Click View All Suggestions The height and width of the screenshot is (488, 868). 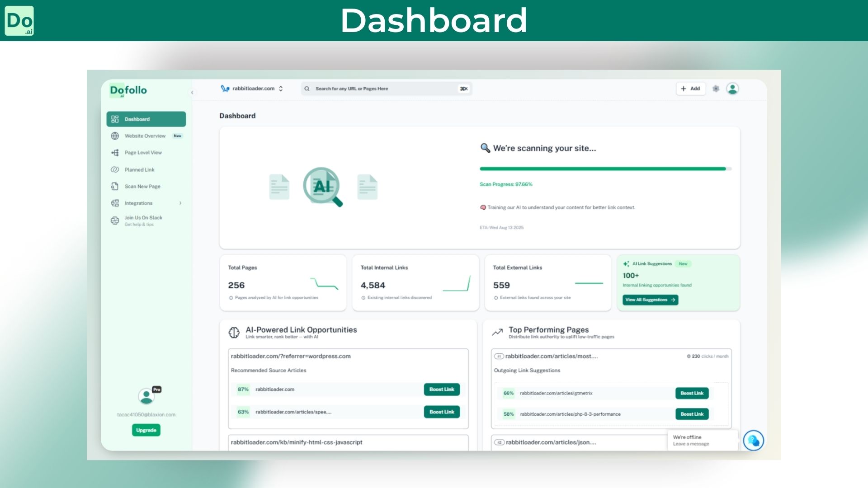coord(650,300)
